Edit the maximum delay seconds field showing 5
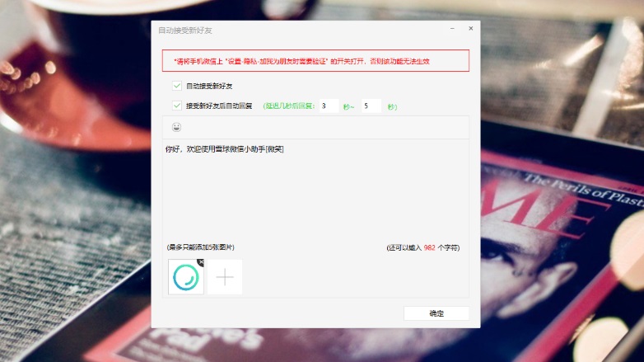The width and height of the screenshot is (644, 362). pos(371,106)
